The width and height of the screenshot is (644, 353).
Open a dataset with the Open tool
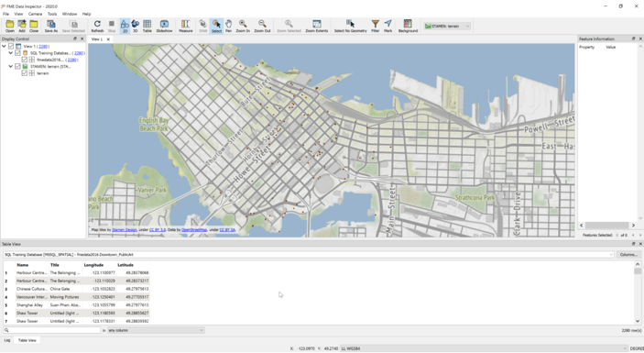[x=9, y=27]
